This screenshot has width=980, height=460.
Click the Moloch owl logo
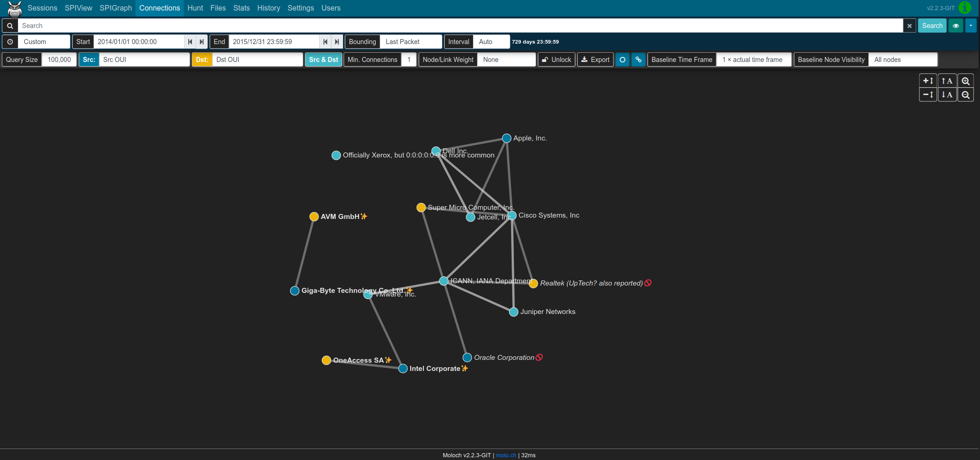14,8
